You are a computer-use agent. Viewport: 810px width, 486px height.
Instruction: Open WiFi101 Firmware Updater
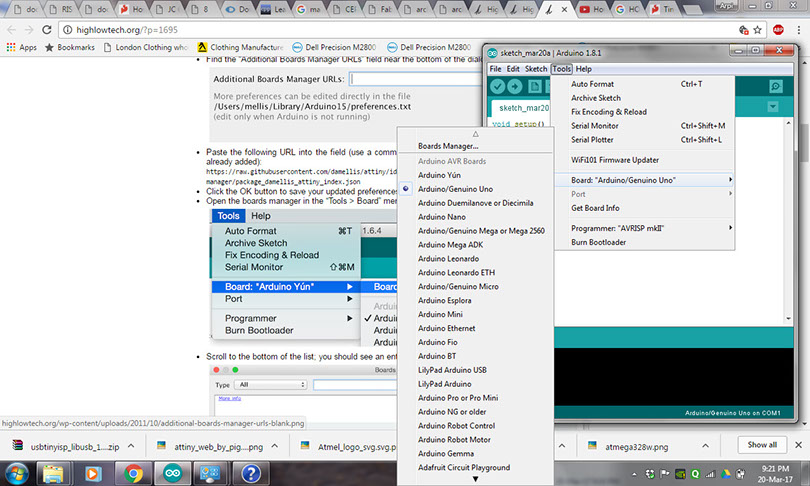644,160
